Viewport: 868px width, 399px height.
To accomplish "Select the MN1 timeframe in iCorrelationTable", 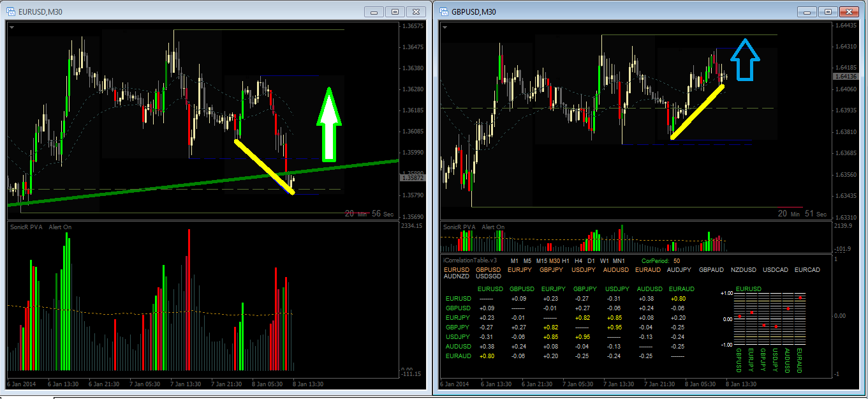I will [x=619, y=260].
